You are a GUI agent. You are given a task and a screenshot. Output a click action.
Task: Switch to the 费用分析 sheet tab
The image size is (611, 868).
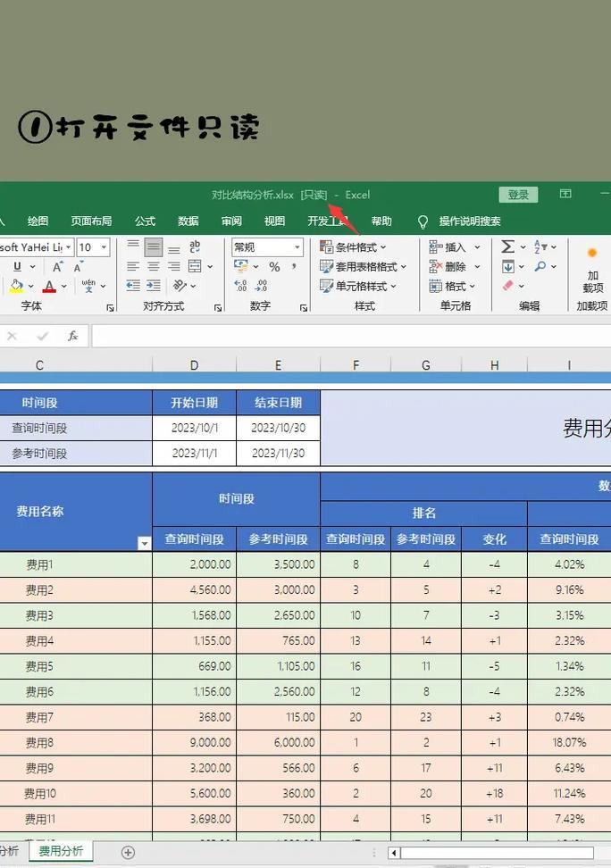(61, 852)
